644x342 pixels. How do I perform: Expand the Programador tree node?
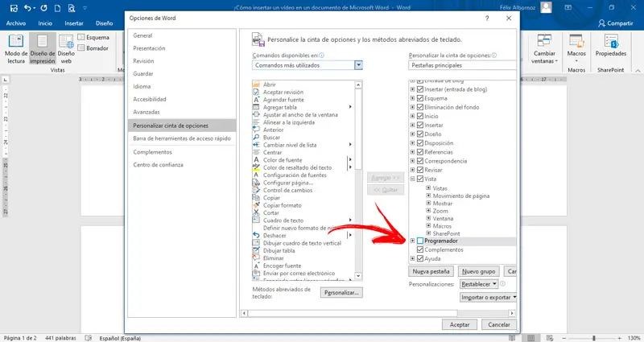412,241
